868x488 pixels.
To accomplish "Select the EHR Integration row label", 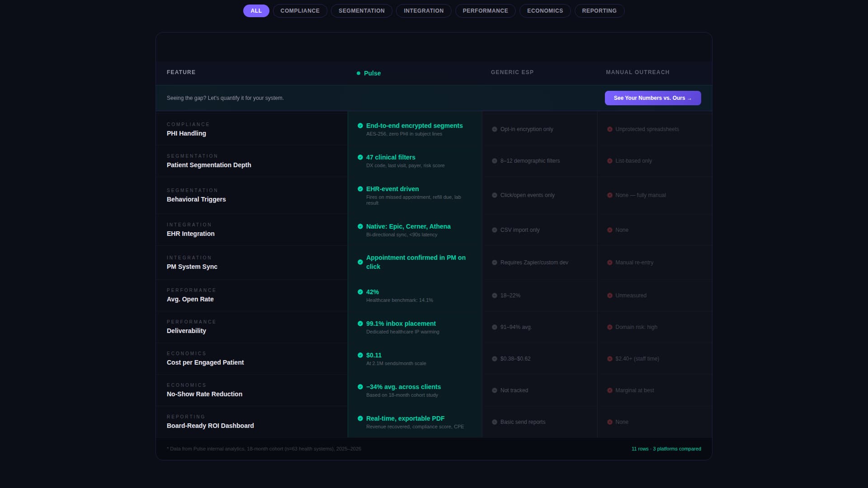I will pyautogui.click(x=191, y=234).
